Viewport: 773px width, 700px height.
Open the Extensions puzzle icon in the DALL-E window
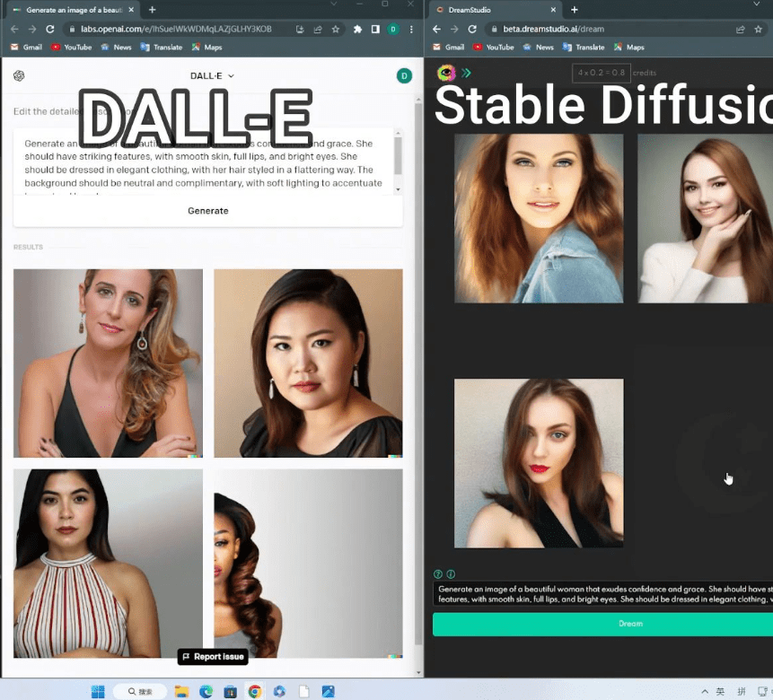(358, 29)
